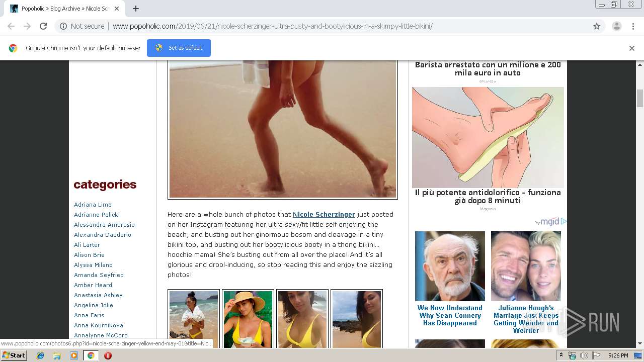This screenshot has width=644, height=362.
Task: Click the 9:26 PM taskbar clock
Action: (x=618, y=355)
